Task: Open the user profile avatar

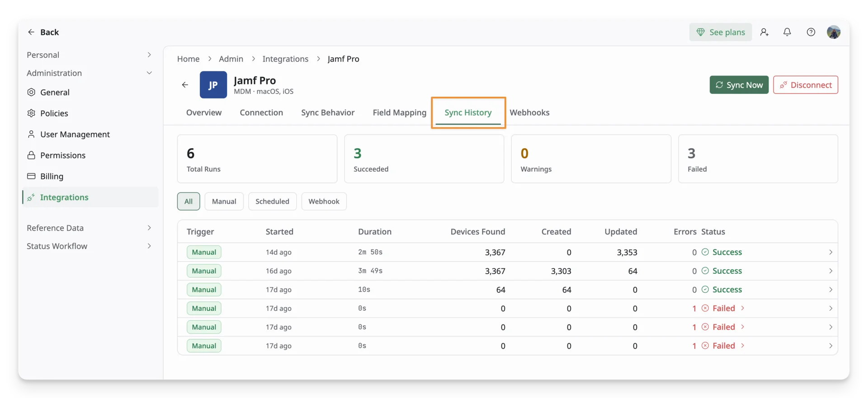Action: [834, 32]
